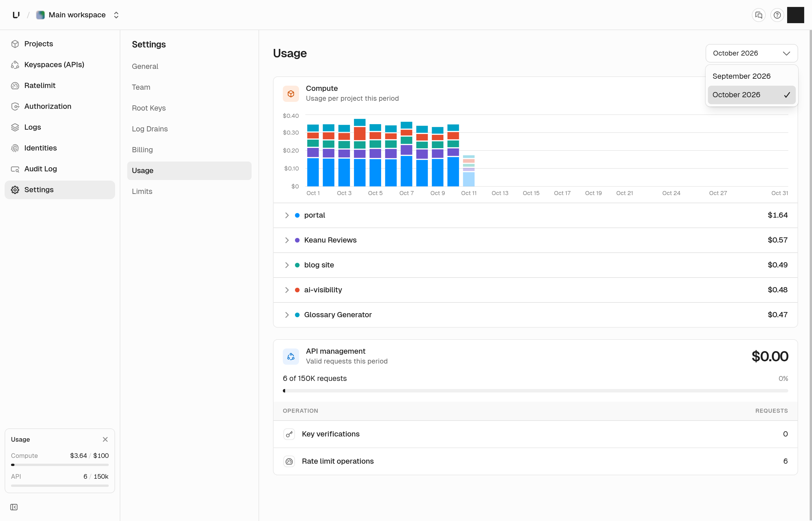The width and height of the screenshot is (812, 521).
Task: Open the help question-mark icon
Action: coord(777,15)
